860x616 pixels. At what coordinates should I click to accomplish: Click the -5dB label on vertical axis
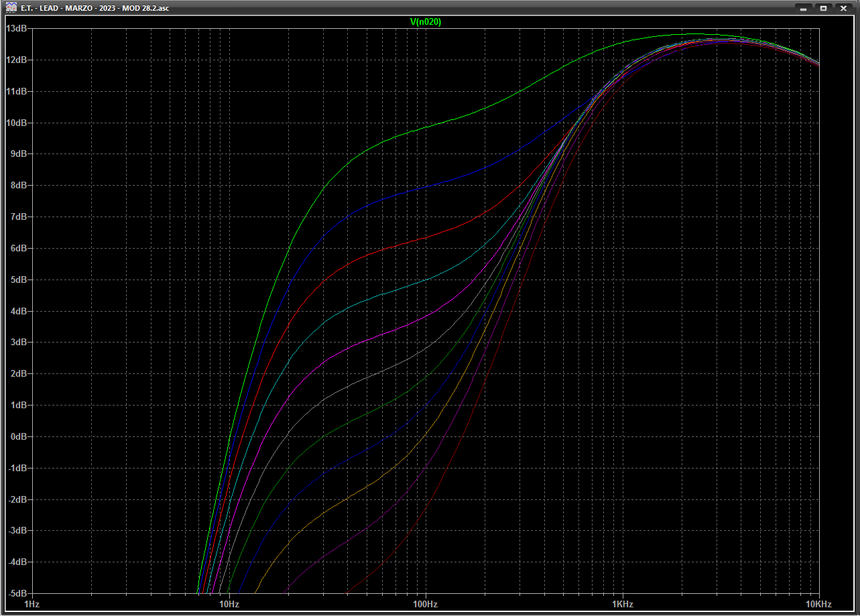[17, 594]
